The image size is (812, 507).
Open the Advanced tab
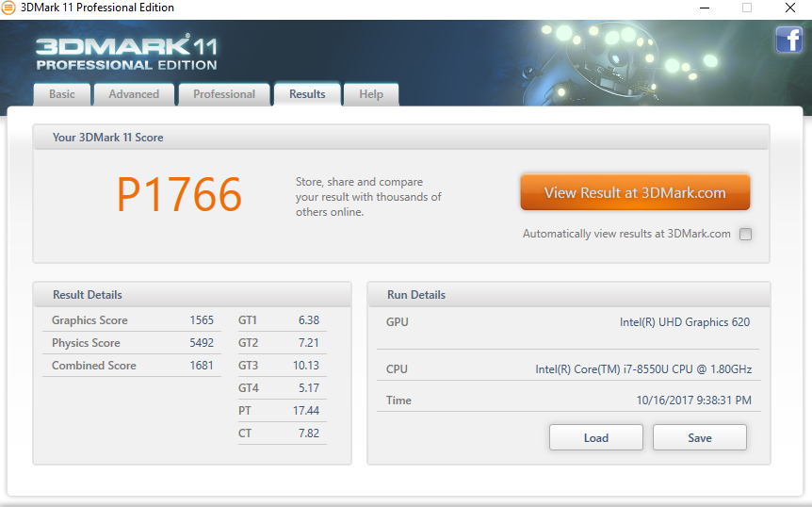pos(134,94)
